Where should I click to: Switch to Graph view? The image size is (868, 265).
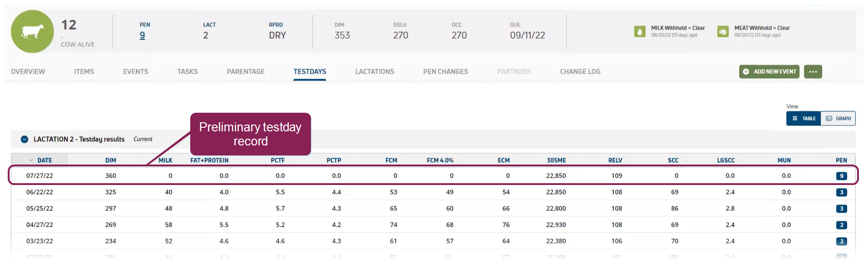(x=838, y=119)
